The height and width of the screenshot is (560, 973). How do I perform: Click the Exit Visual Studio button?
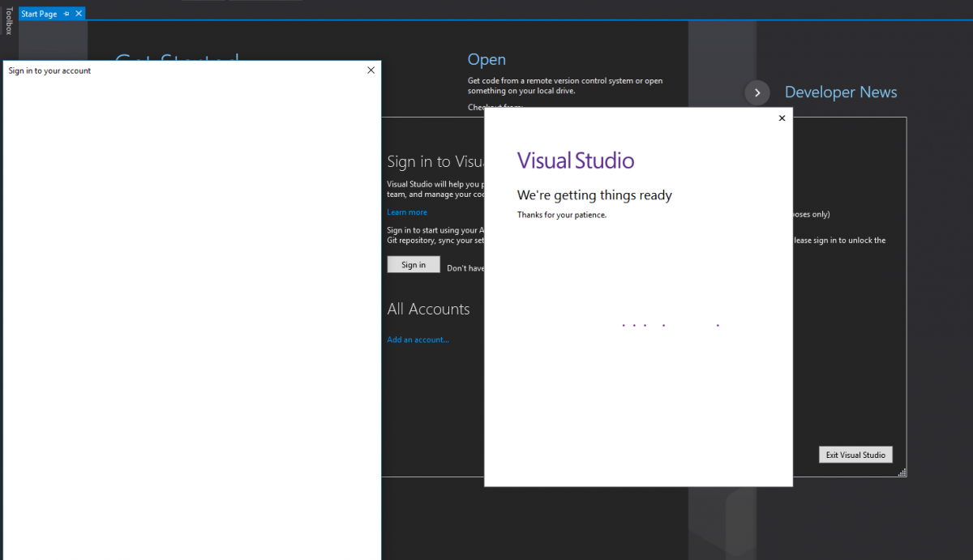pyautogui.click(x=855, y=455)
